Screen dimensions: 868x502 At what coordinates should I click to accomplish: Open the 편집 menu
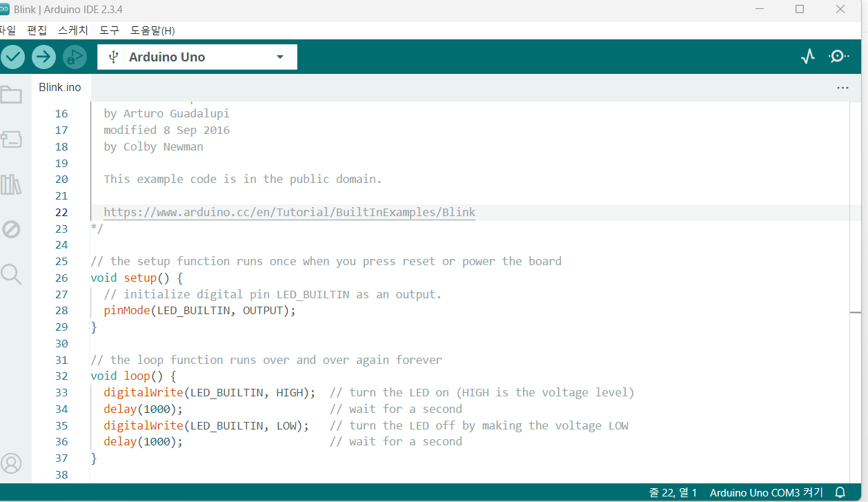pos(37,30)
